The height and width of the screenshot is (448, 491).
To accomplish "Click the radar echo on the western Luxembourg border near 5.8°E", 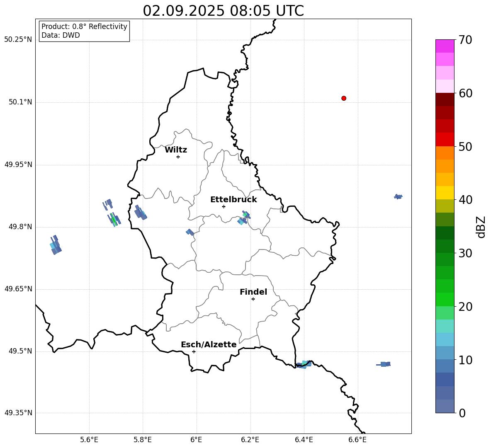I will pos(141,213).
